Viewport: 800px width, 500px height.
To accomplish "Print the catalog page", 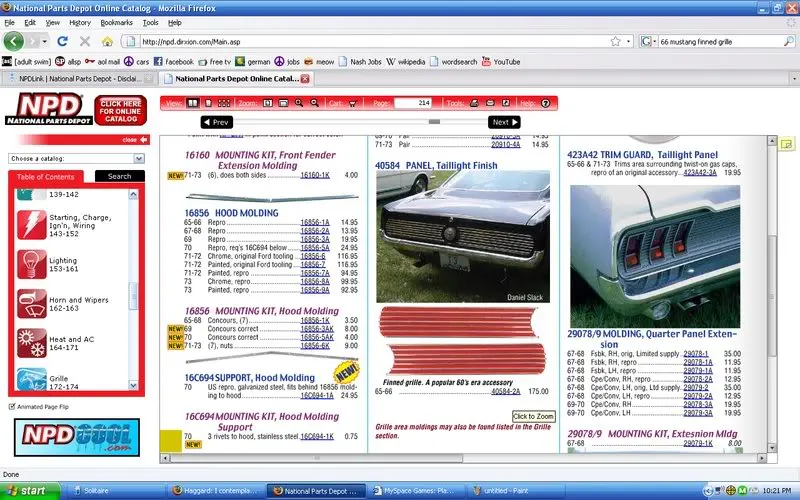I will click(x=474, y=103).
